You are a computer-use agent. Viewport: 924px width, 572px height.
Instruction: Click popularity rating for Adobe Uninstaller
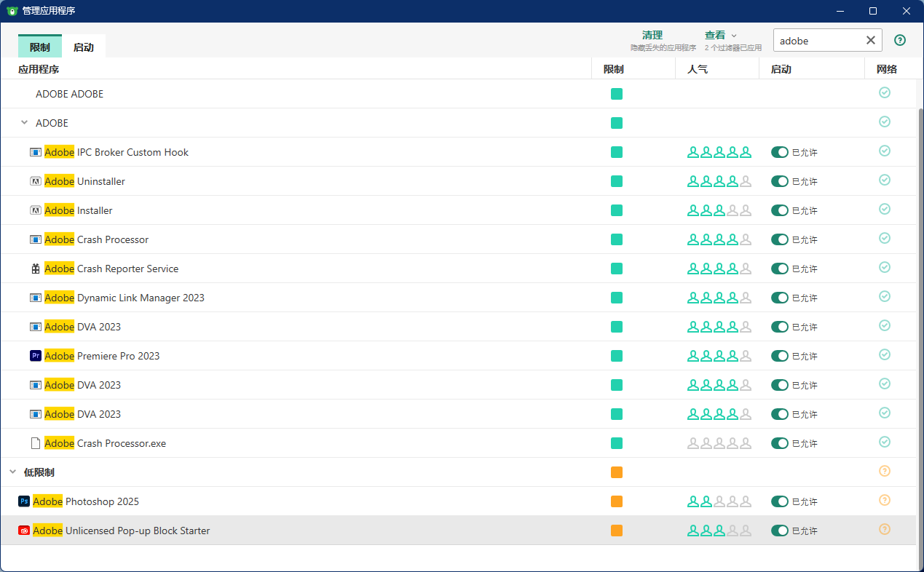point(719,181)
